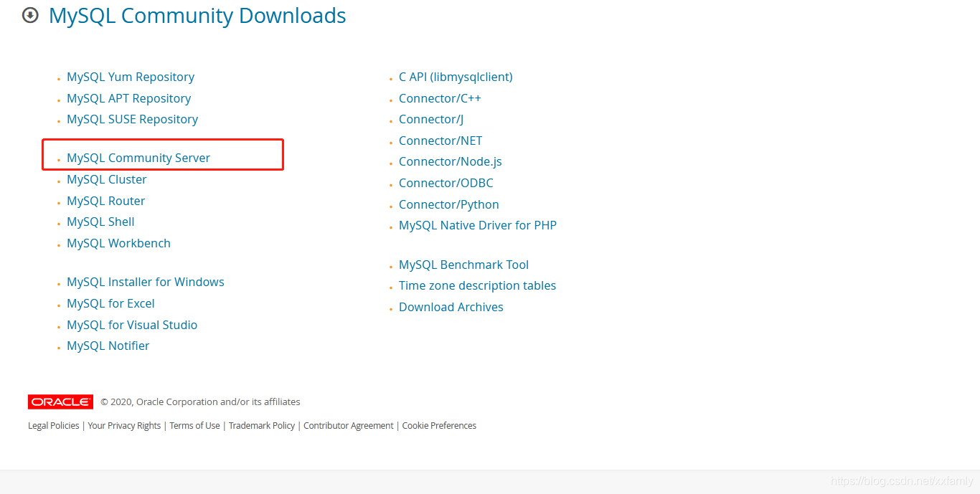Open MySQL Router link
The image size is (980, 494).
[106, 201]
